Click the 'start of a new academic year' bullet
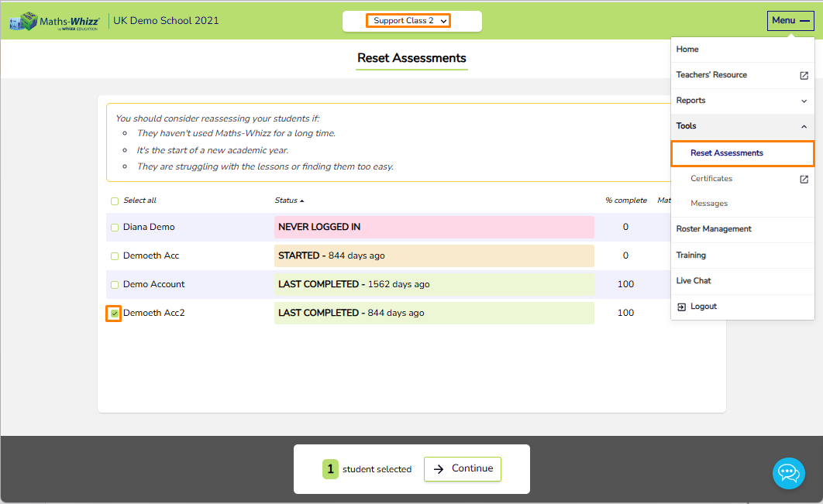 click(x=212, y=150)
